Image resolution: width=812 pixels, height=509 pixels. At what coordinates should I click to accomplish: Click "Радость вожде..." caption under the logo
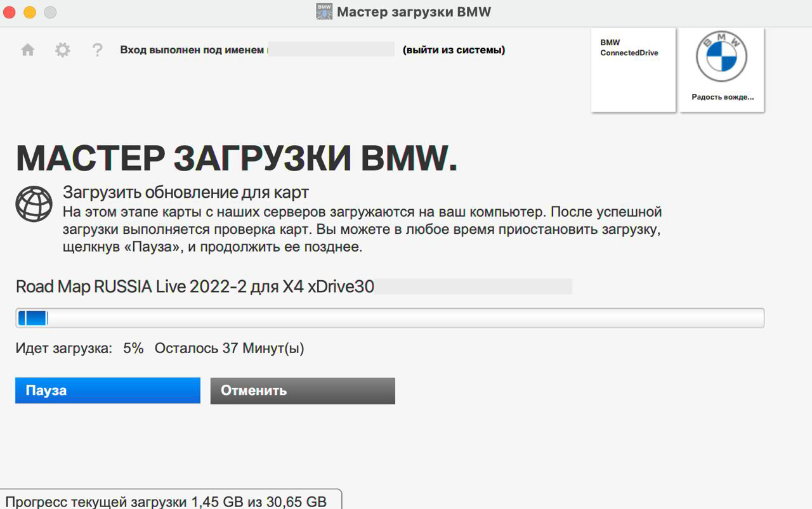click(x=723, y=98)
